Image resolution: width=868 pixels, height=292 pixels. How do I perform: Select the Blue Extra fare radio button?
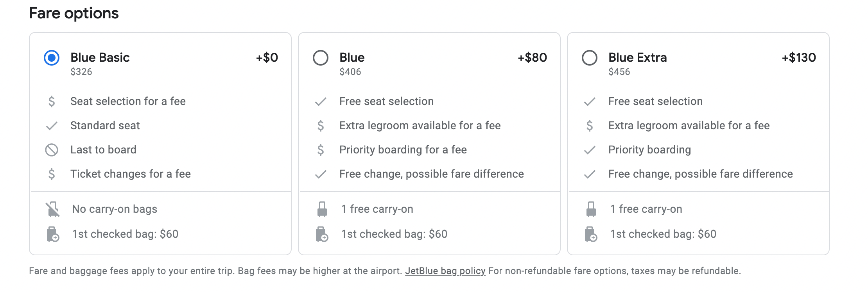(x=590, y=58)
